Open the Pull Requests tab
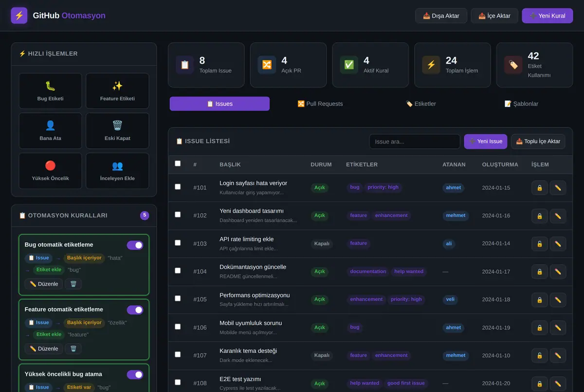Image resolution: width=584 pixels, height=392 pixels. tap(320, 104)
